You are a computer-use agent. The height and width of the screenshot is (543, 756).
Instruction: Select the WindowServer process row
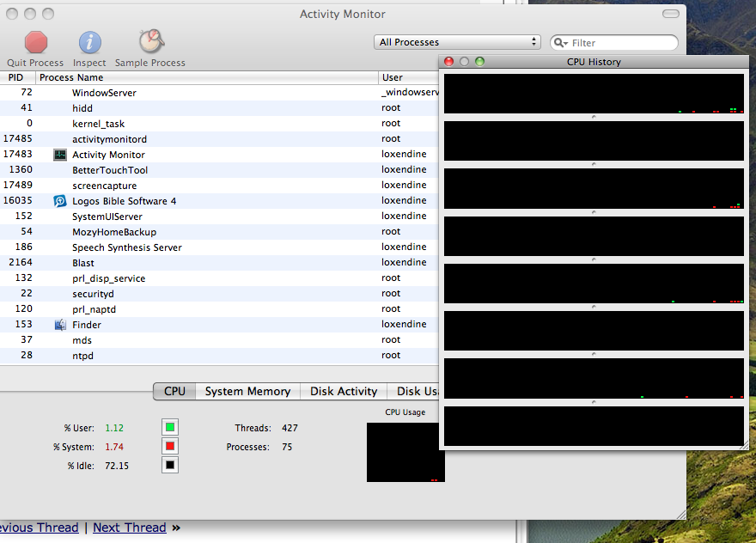(x=219, y=93)
